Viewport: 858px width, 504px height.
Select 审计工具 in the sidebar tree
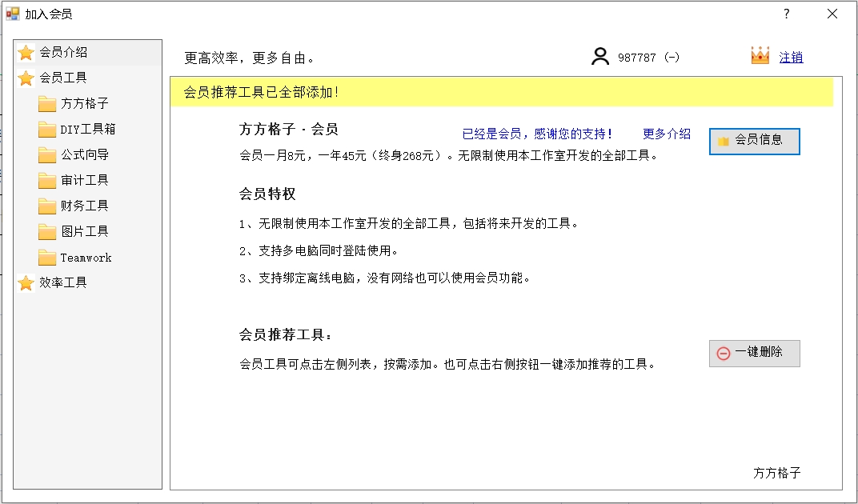pos(84,181)
